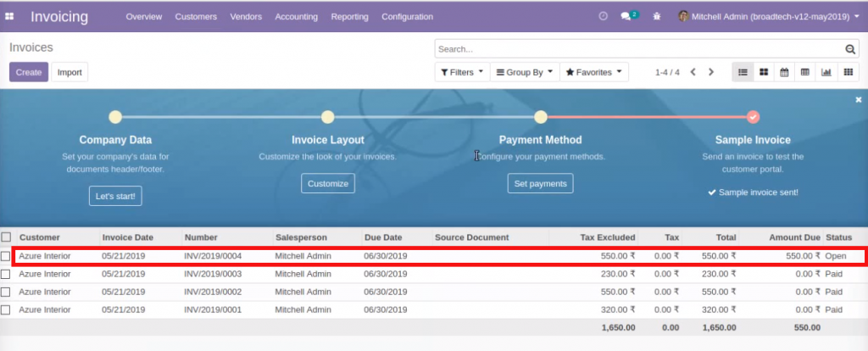
Task: Click the Invoicing app title
Action: 59,17
